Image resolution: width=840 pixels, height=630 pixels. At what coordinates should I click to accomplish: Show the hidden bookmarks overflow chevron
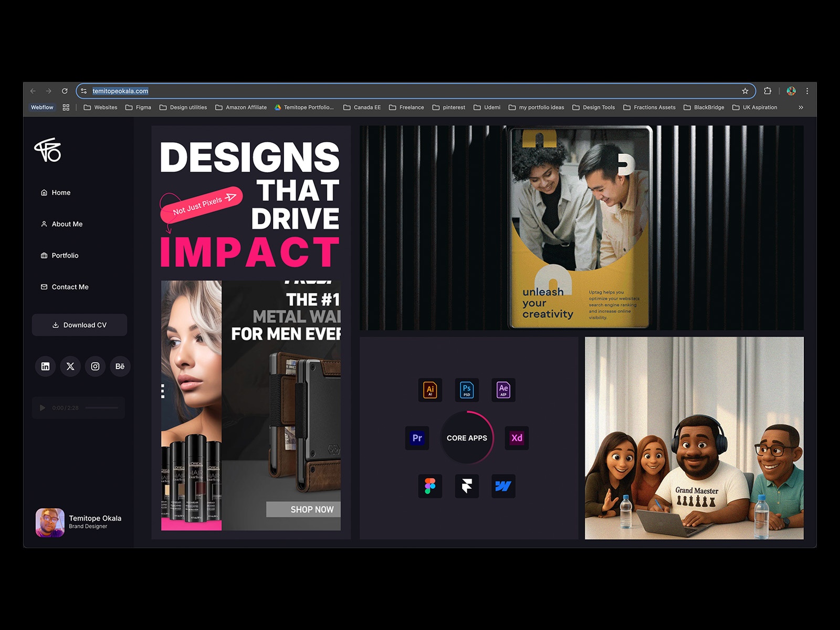pos(801,107)
